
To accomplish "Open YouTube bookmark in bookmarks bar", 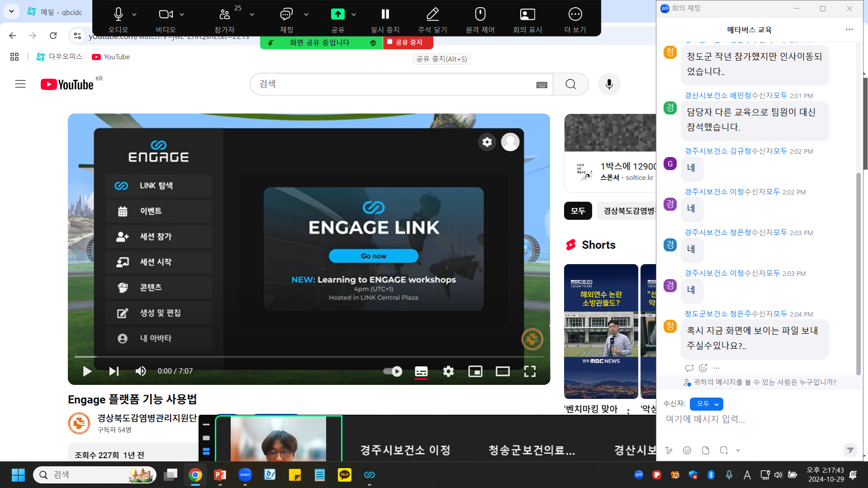I will click(x=111, y=57).
